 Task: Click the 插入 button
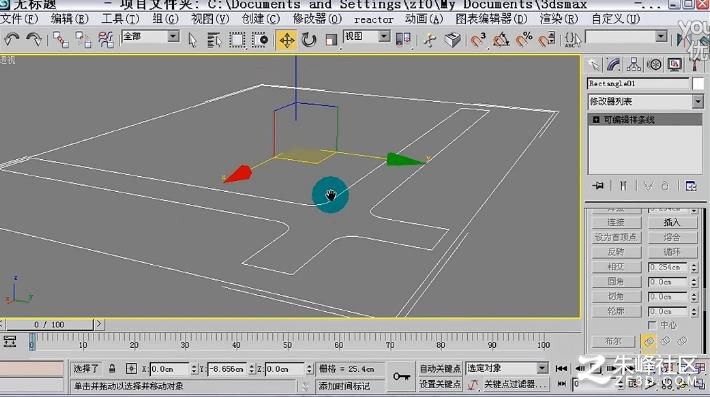[x=672, y=222]
